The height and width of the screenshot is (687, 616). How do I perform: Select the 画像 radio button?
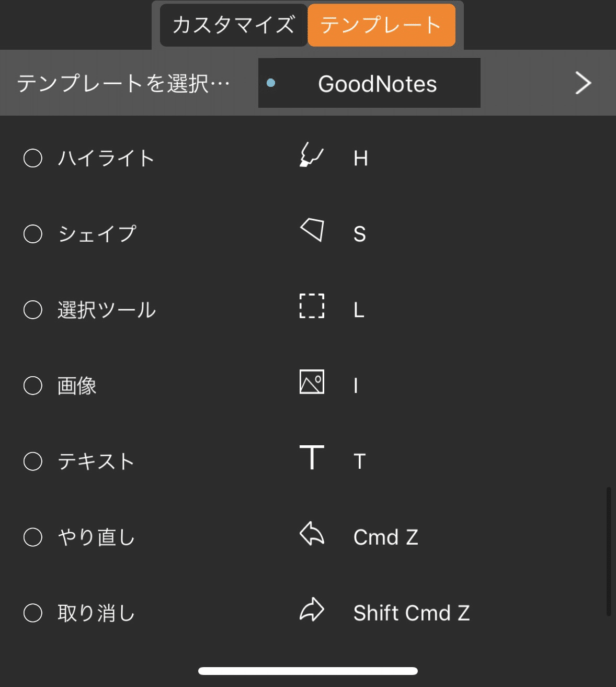point(33,386)
